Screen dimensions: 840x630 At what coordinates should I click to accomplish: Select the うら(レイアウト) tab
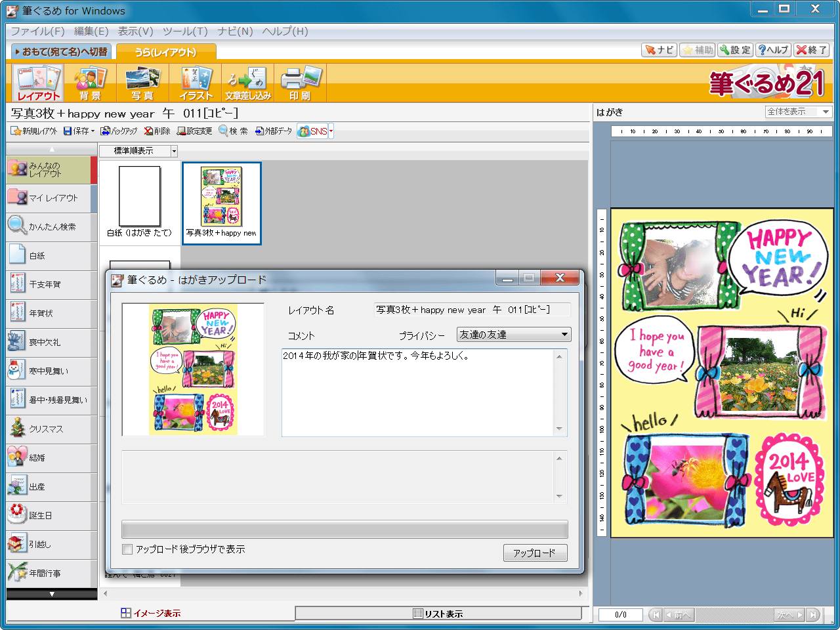(165, 52)
